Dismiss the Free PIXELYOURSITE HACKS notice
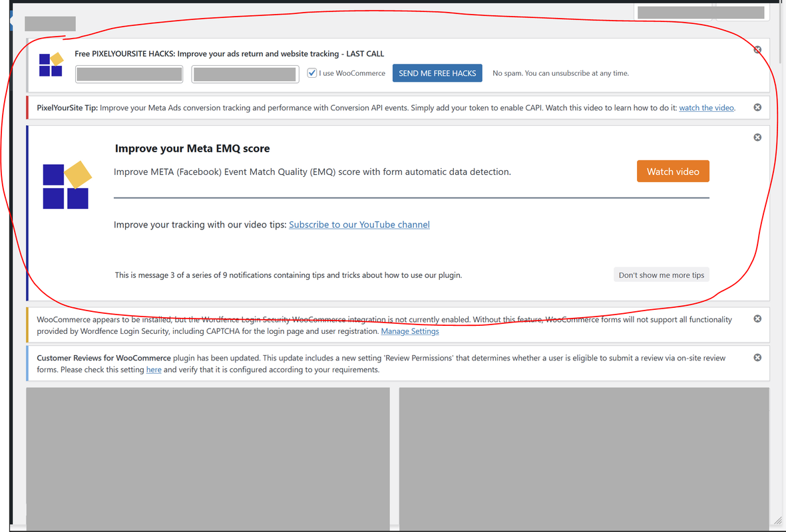Image resolution: width=786 pixels, height=532 pixels. [757, 50]
